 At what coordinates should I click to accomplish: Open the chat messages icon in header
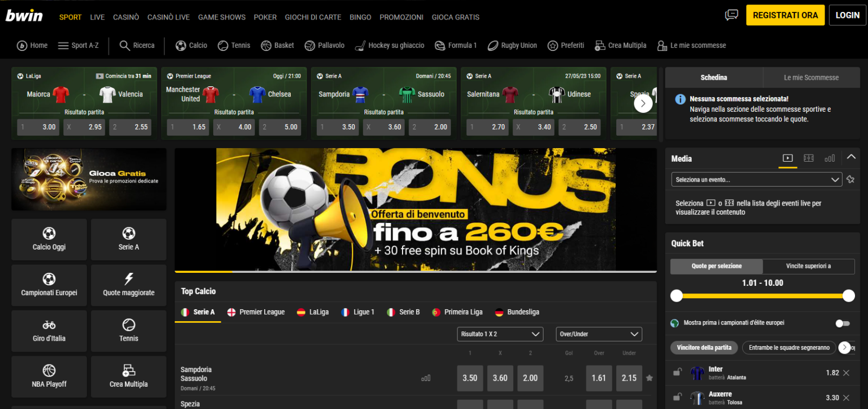tap(731, 15)
